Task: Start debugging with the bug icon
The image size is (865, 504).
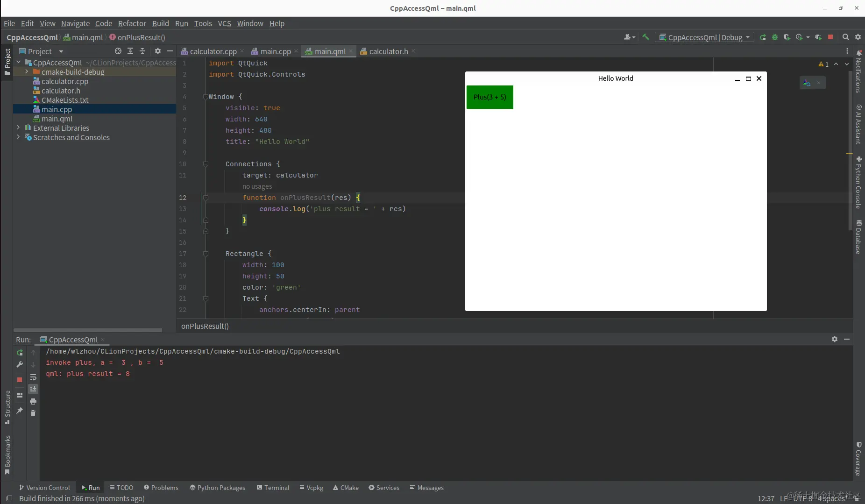Action: [775, 37]
